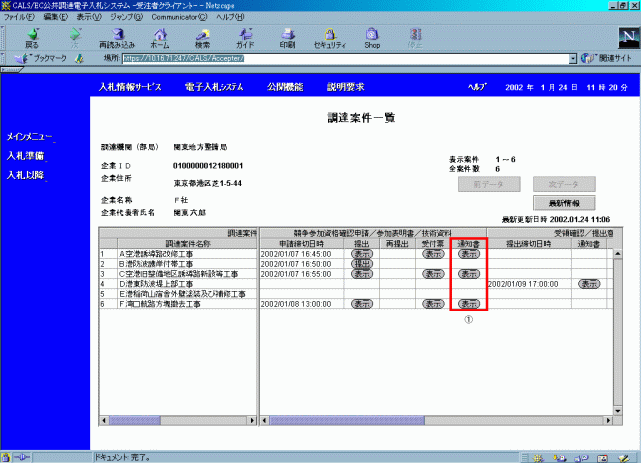This screenshot has height=463, width=641.
Task: Click the left table horizontal scrollbar right arrow
Action: [x=252, y=420]
